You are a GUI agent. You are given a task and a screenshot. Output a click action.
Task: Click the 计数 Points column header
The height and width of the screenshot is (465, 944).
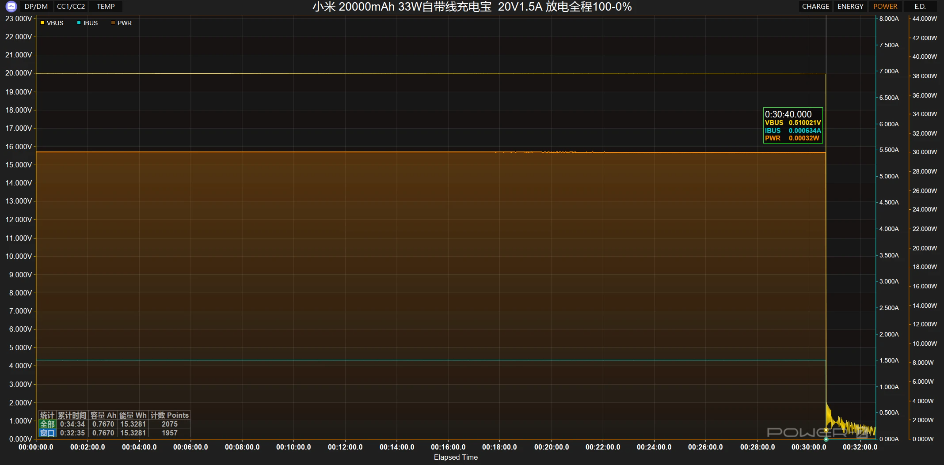click(170, 416)
